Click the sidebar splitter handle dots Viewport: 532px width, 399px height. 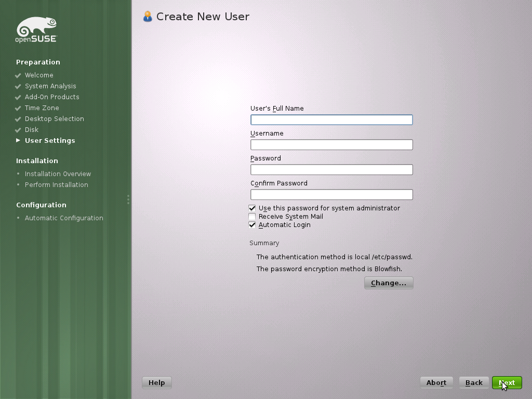coord(128,199)
